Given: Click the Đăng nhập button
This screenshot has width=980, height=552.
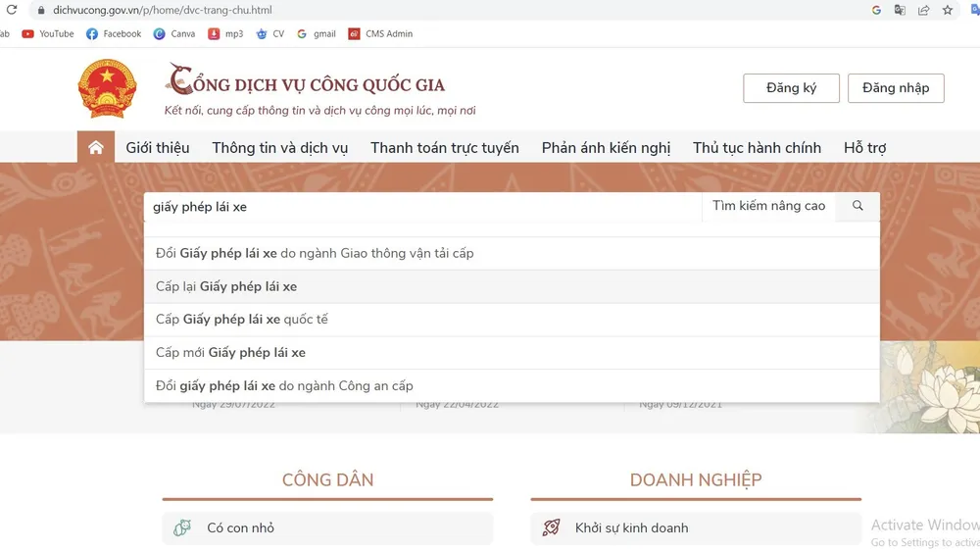Looking at the screenshot, I should [896, 88].
